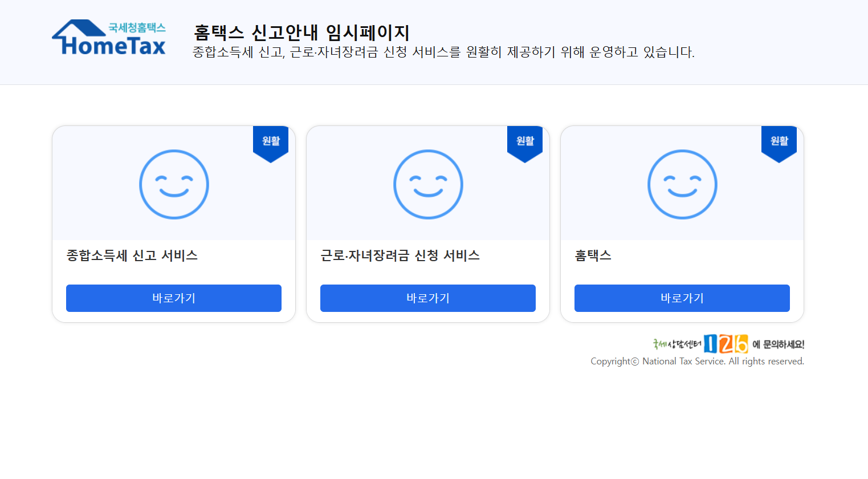Click the HomeTax logo
868x479 pixels.
109,38
